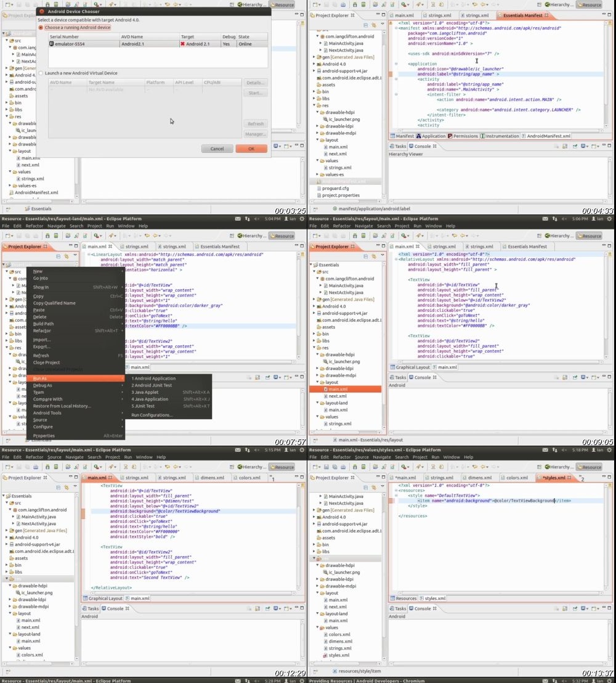Expand gen folder in 00:04:33 frame tree
The height and width of the screenshot is (683, 616).
tap(314, 57)
